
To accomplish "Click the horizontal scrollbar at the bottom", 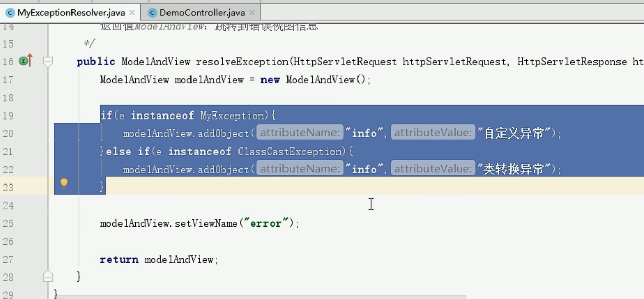I will [x=260, y=297].
